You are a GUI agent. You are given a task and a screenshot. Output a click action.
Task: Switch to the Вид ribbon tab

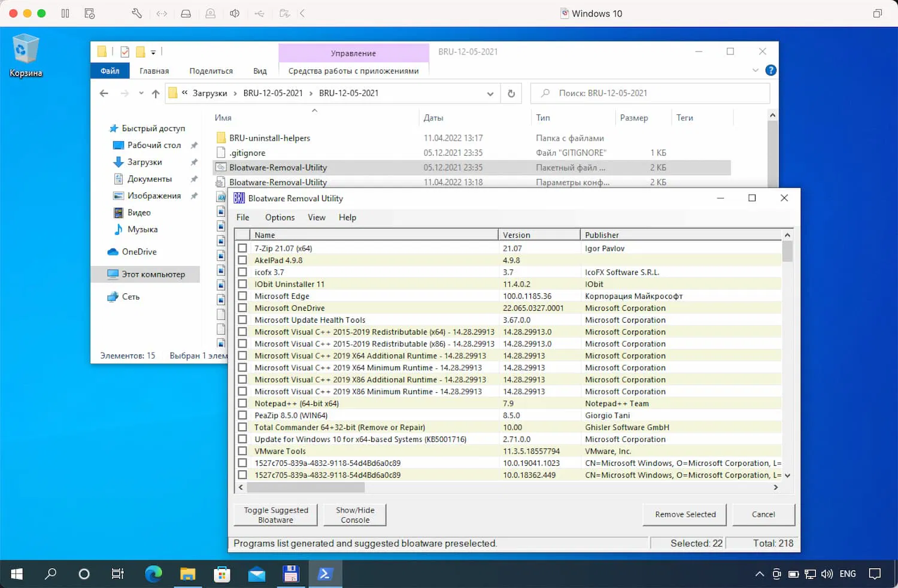260,71
